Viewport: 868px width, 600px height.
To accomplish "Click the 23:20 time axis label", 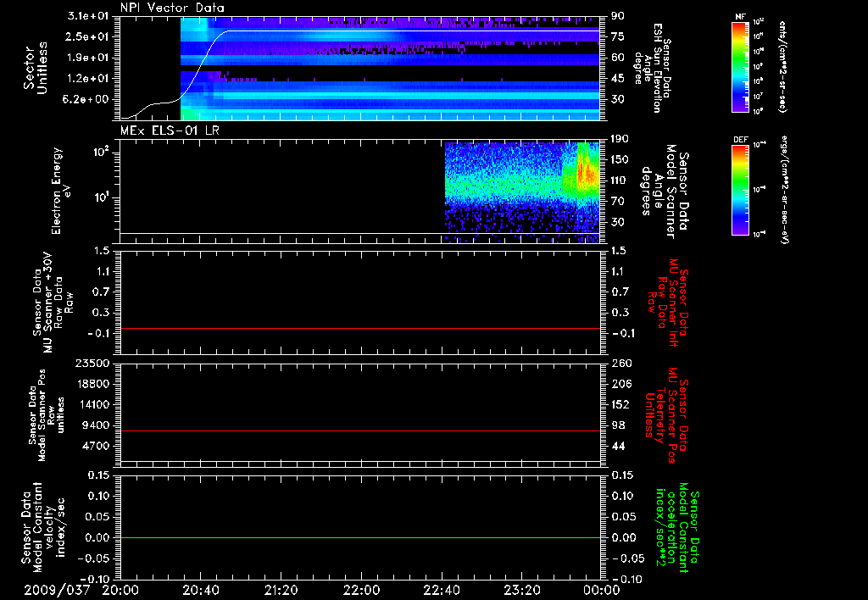I will click(x=521, y=590).
